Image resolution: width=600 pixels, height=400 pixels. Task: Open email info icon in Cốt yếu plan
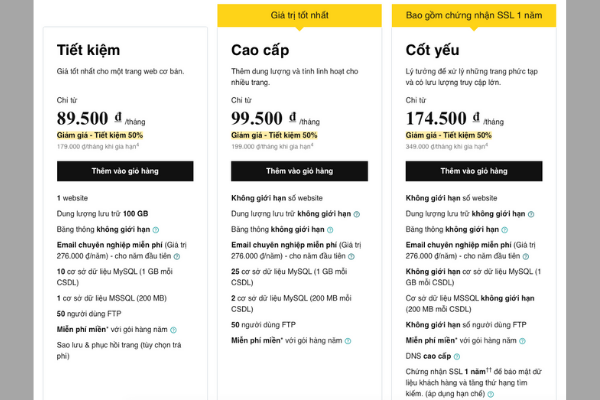pyautogui.click(x=526, y=256)
